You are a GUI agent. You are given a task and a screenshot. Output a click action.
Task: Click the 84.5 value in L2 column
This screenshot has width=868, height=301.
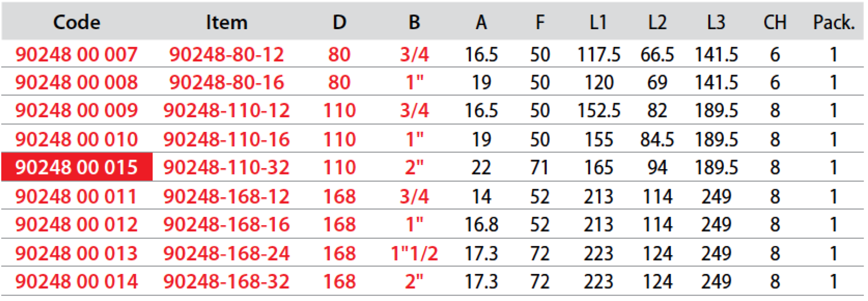pyautogui.click(x=657, y=139)
